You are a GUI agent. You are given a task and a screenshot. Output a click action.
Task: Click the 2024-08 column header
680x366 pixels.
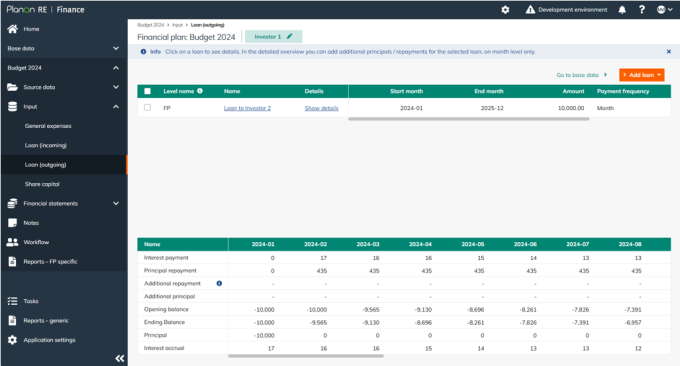click(630, 244)
